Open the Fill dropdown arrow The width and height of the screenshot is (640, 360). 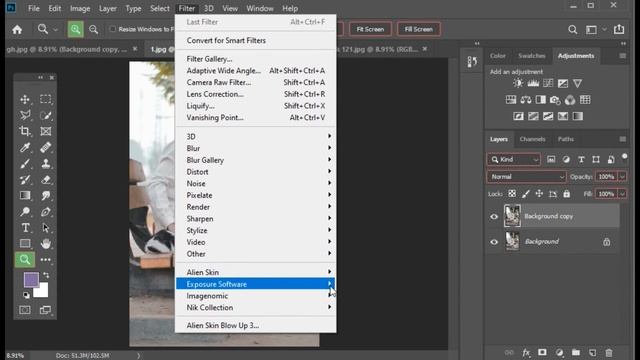(x=622, y=194)
